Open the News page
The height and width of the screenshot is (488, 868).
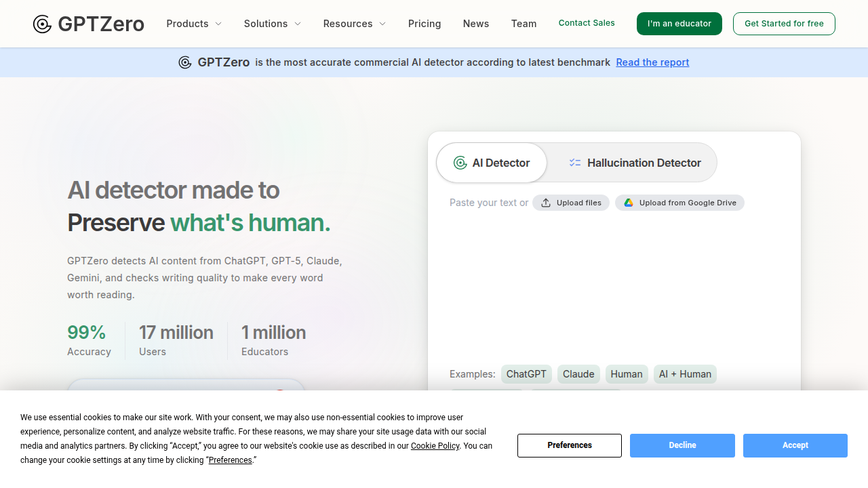[x=476, y=24]
